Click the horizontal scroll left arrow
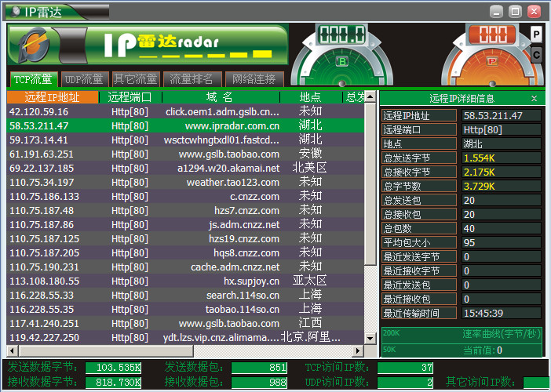 [13, 350]
